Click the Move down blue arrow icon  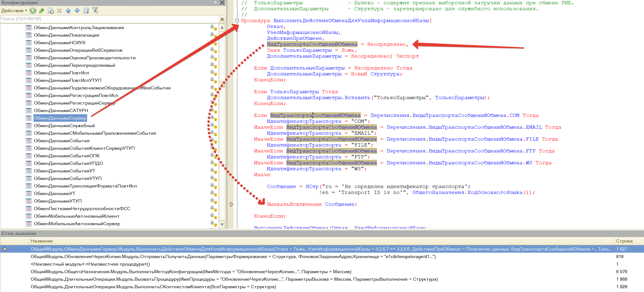point(77,11)
